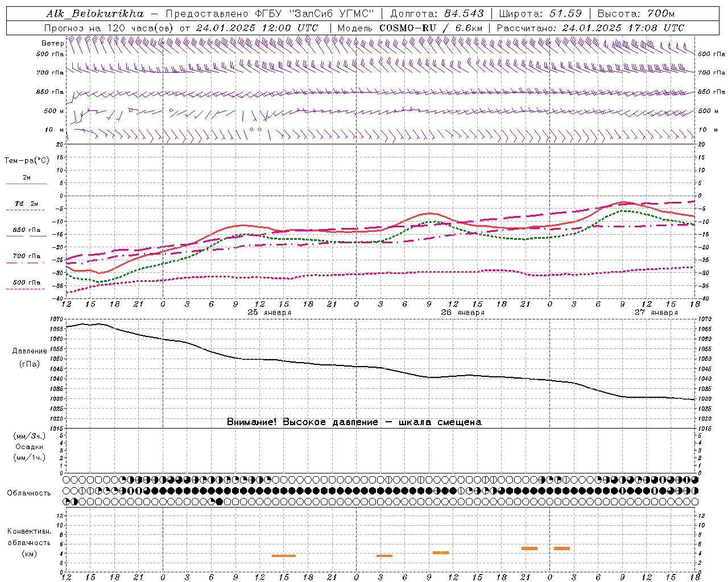Click the 27 января date label
Image resolution: width=728 pixels, height=582 pixels.
pyautogui.click(x=656, y=313)
